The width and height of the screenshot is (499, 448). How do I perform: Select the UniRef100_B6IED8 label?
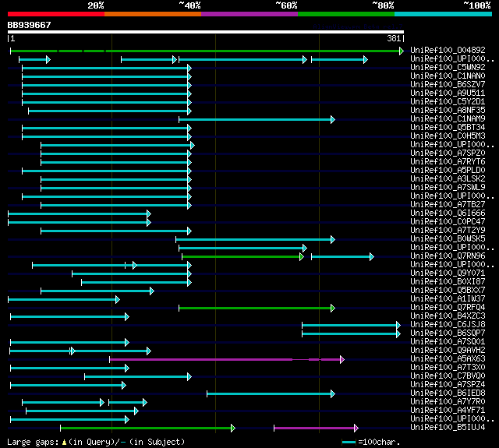tap(448, 393)
